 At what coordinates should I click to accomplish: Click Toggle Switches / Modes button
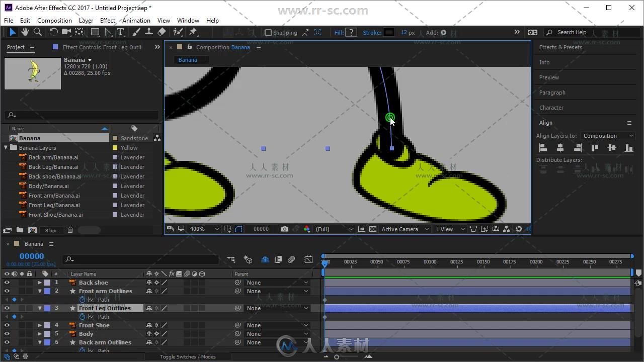188,356
